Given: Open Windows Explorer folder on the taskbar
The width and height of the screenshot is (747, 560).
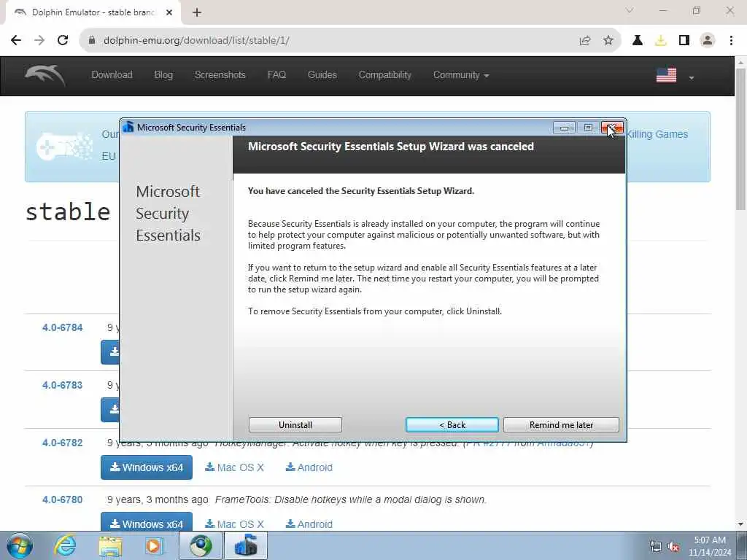Looking at the screenshot, I should (111, 545).
